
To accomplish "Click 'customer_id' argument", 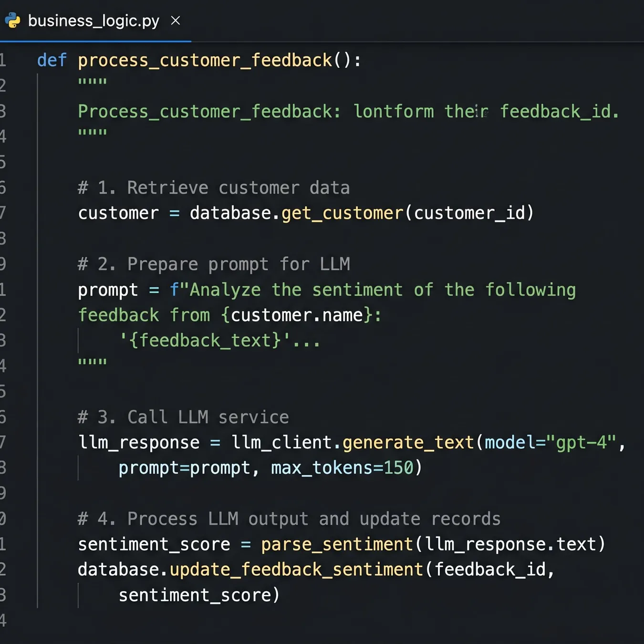I will pos(469,213).
